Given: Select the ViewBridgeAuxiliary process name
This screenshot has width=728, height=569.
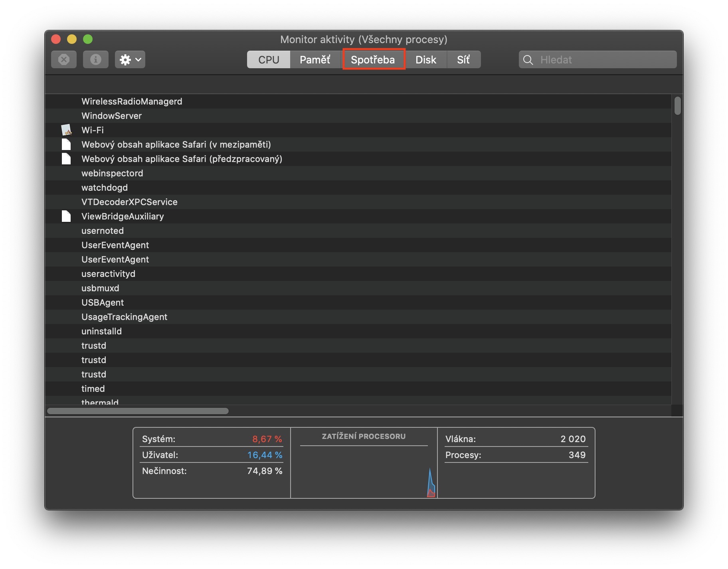Looking at the screenshot, I should click(x=123, y=216).
